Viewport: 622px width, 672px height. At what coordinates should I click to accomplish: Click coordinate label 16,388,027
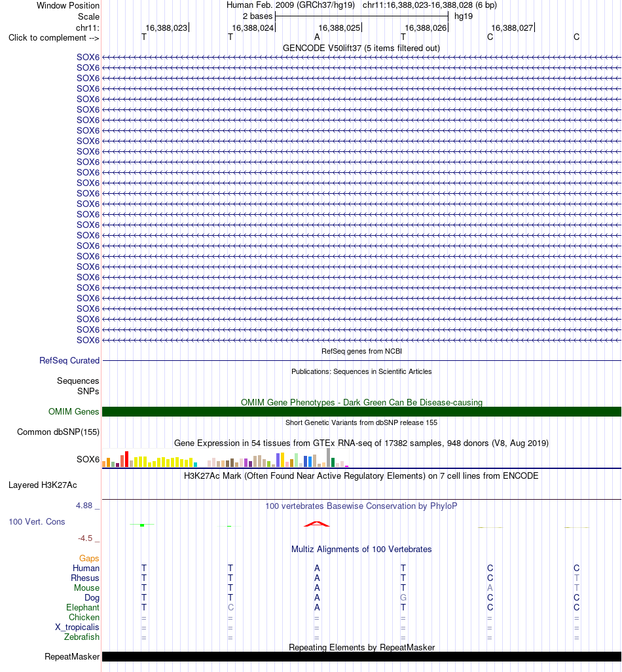click(512, 28)
